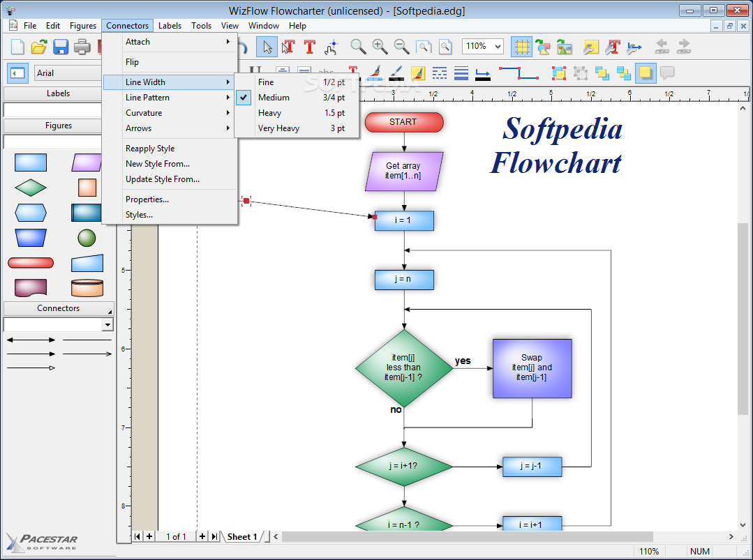Select the arrow pointer tool
The image size is (753, 560).
click(267, 47)
